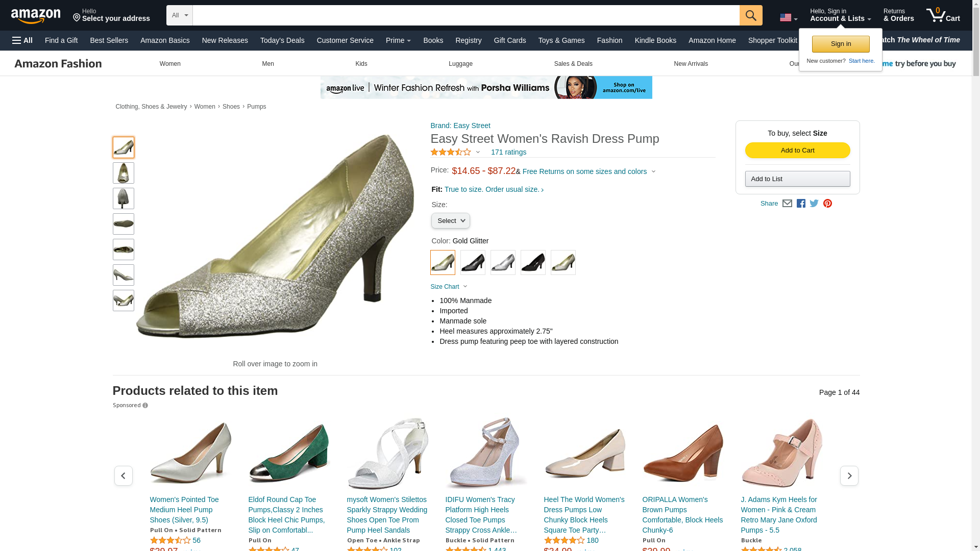Share product on Facebook icon
This screenshot has width=980, height=551.
tap(801, 204)
